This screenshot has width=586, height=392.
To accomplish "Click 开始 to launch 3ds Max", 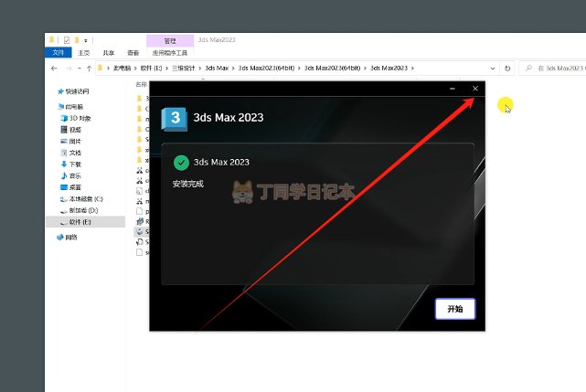I will (x=455, y=309).
